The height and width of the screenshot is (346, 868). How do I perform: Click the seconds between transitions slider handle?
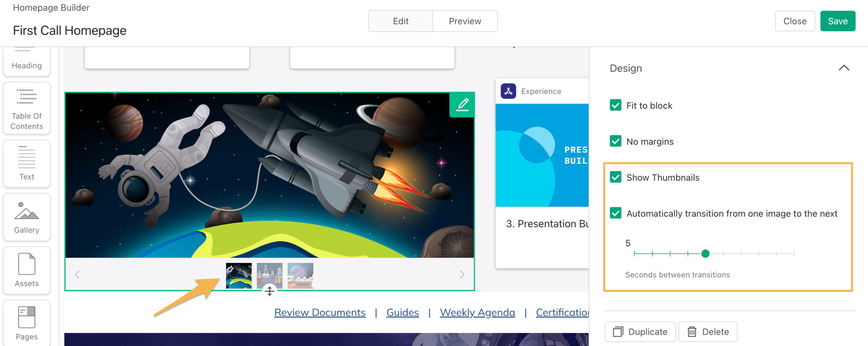pyautogui.click(x=705, y=254)
